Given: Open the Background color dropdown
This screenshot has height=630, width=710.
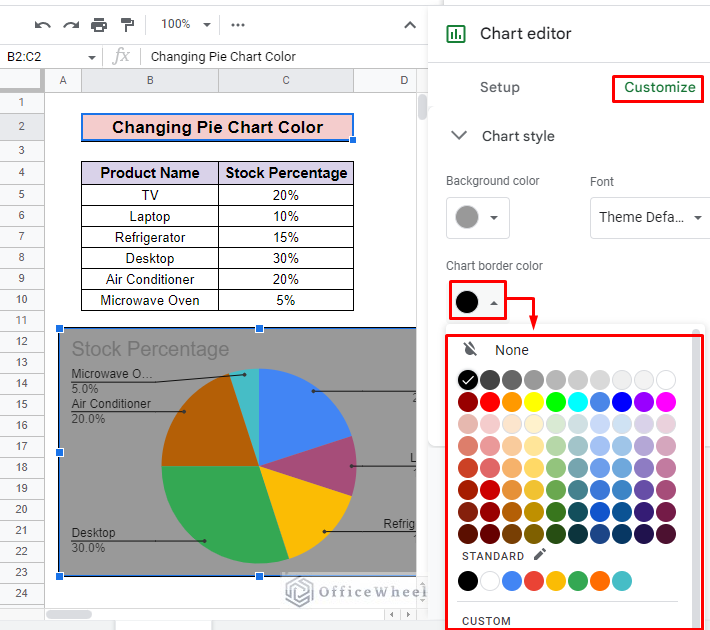Looking at the screenshot, I should click(477, 217).
